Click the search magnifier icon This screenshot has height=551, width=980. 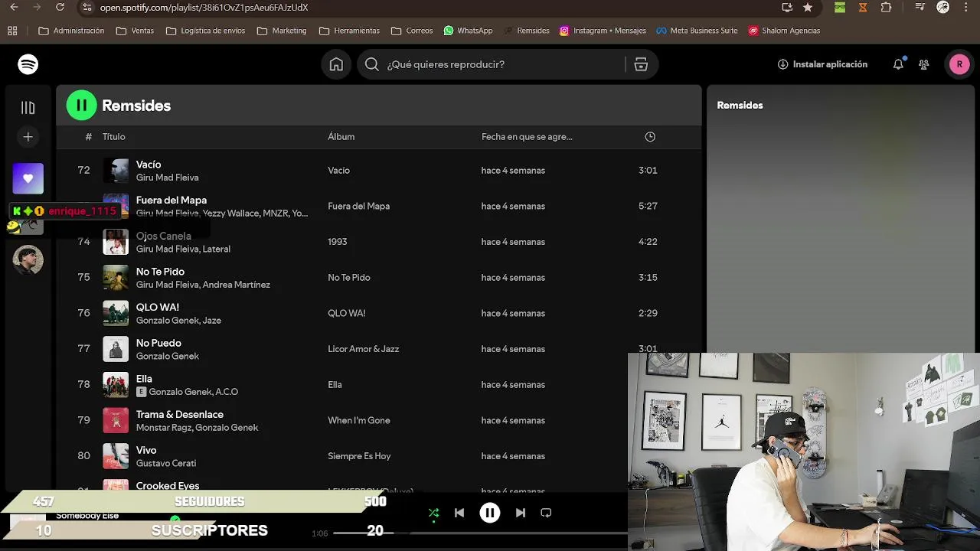372,64
